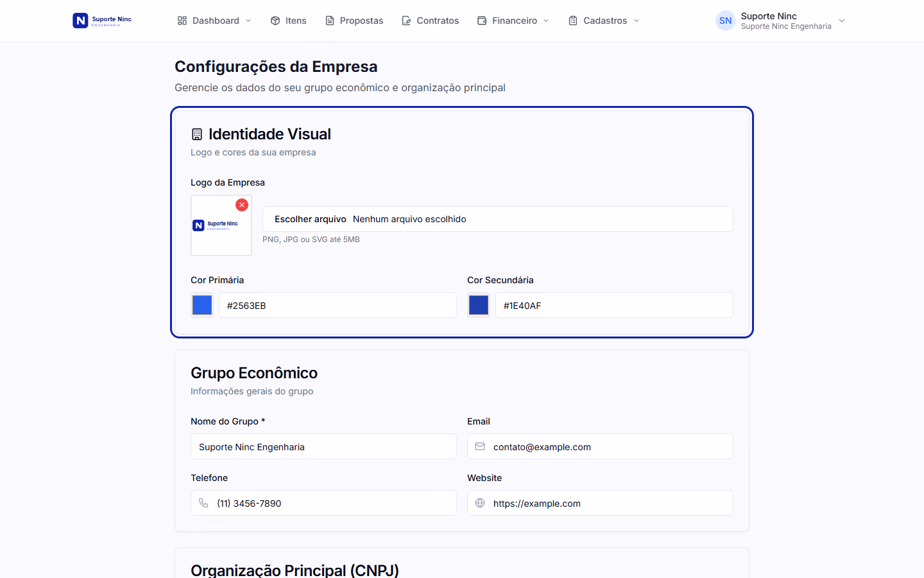Click the Cadastros clipboard icon
Image resolution: width=924 pixels, height=578 pixels.
[573, 21]
